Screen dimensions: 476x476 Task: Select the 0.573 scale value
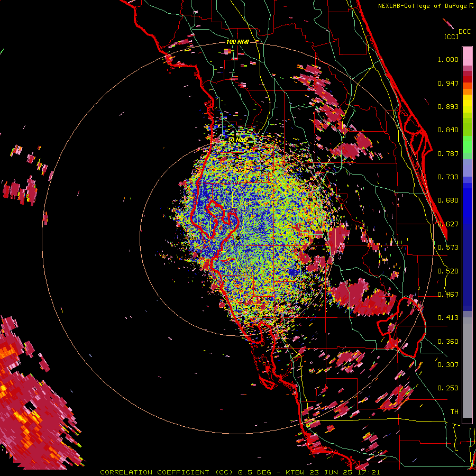pos(448,248)
